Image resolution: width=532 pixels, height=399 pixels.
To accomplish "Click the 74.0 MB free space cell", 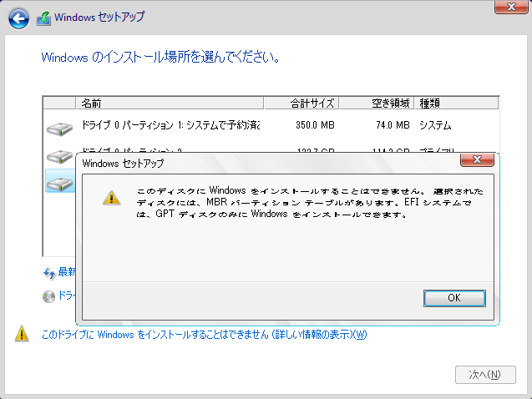I will click(x=393, y=125).
